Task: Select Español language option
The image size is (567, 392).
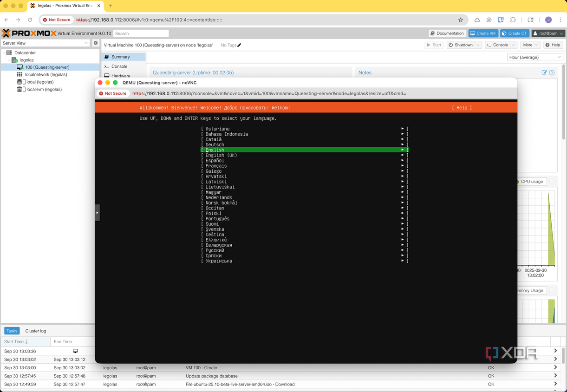Action: [305, 161]
